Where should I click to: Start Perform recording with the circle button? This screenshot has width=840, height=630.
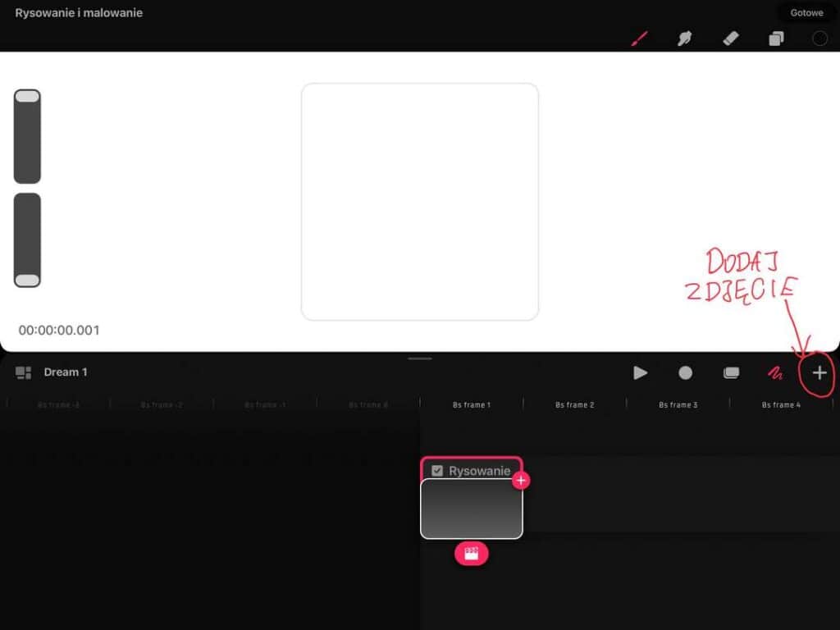pyautogui.click(x=685, y=373)
